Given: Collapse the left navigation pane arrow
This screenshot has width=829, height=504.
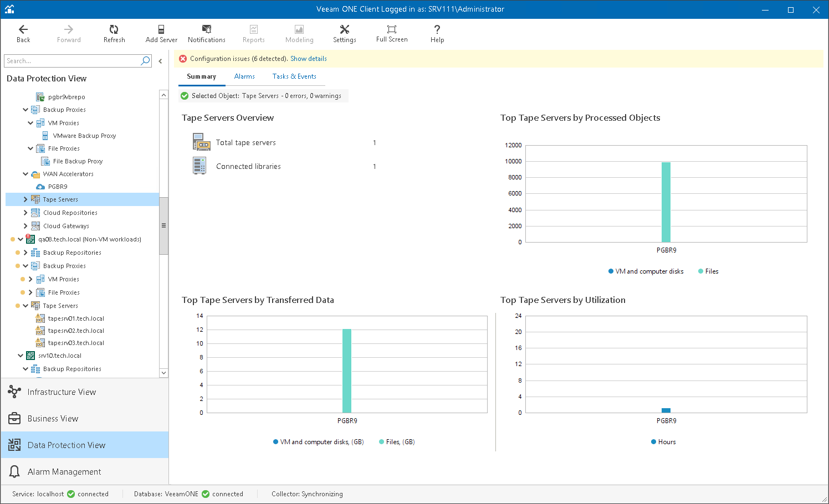Looking at the screenshot, I should [160, 61].
